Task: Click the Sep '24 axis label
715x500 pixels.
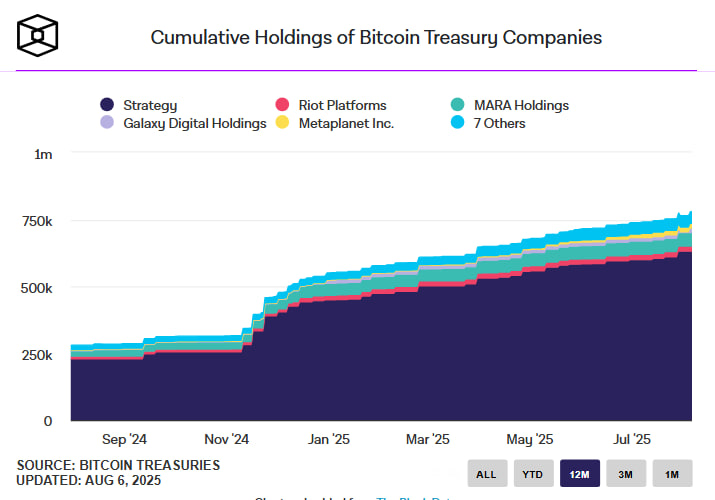Action: pyautogui.click(x=125, y=439)
